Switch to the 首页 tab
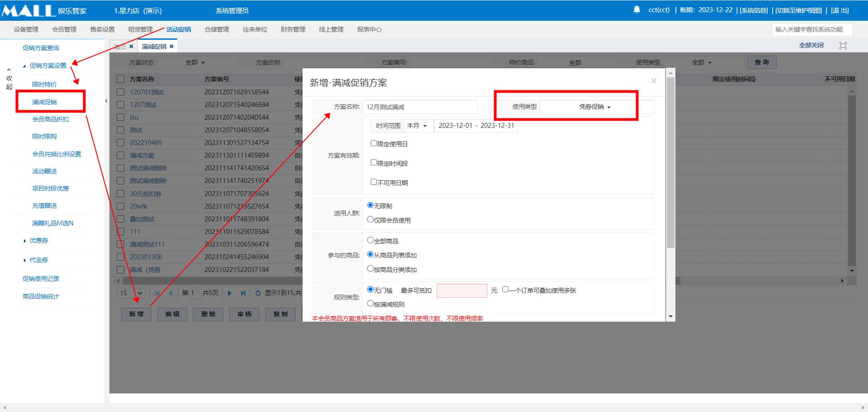The height and width of the screenshot is (412, 868). coord(120,47)
